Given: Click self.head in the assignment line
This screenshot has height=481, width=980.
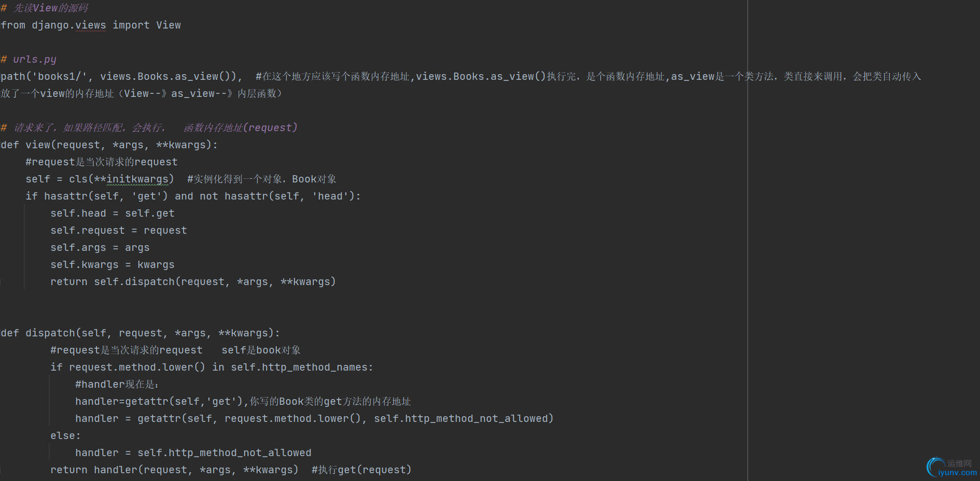Looking at the screenshot, I should click(x=78, y=214).
